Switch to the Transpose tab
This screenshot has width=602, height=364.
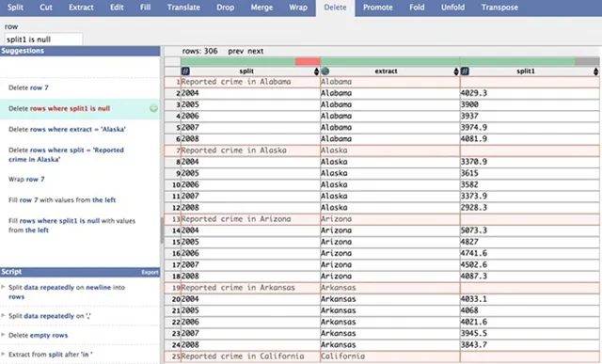pyautogui.click(x=499, y=8)
